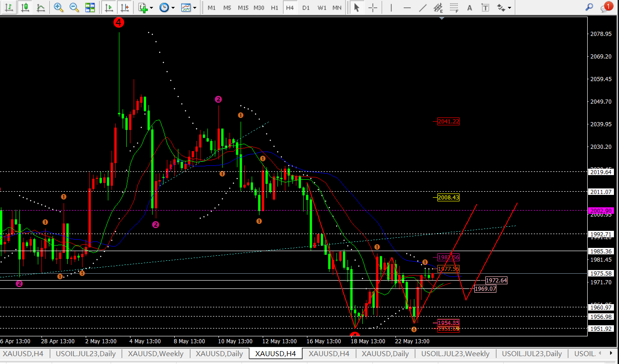Viewport: 619px width, 364px height.
Task: Click the red wave 4 label atop chart
Action: pos(119,22)
